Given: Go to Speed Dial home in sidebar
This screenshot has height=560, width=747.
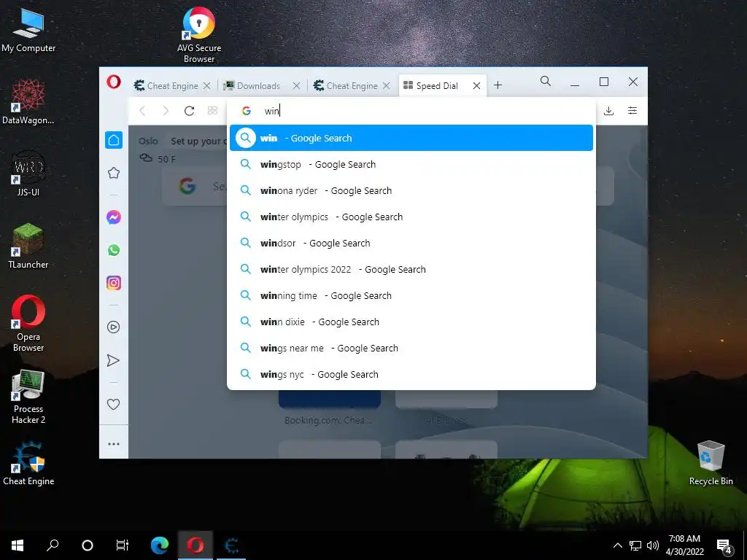Looking at the screenshot, I should coord(113,140).
